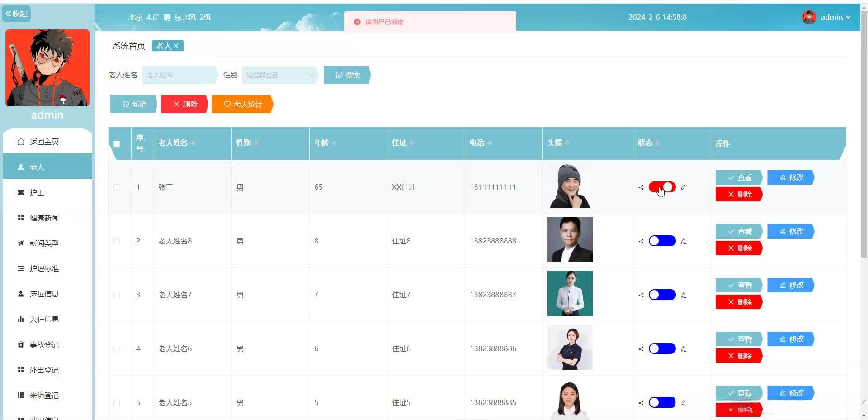This screenshot has height=420, width=868.
Task: Open 入住信息 sidebar menu item
Action: (x=47, y=319)
